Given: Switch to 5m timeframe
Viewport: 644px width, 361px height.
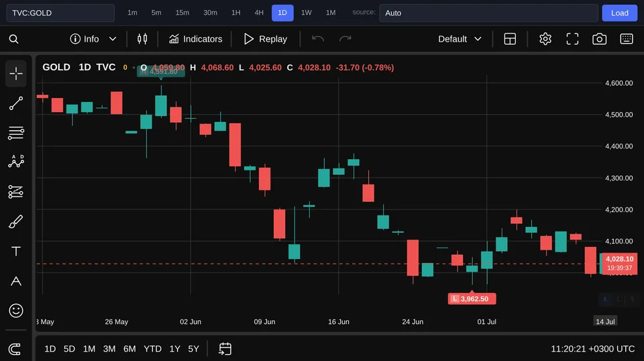Looking at the screenshot, I should click(156, 13).
